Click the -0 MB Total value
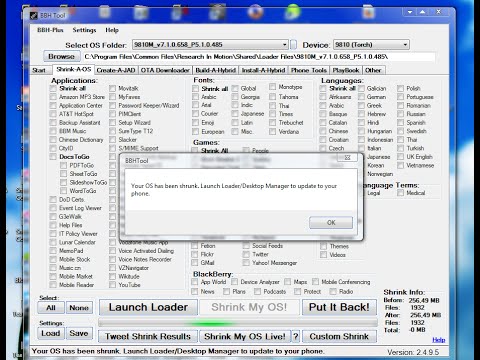 tap(418, 330)
